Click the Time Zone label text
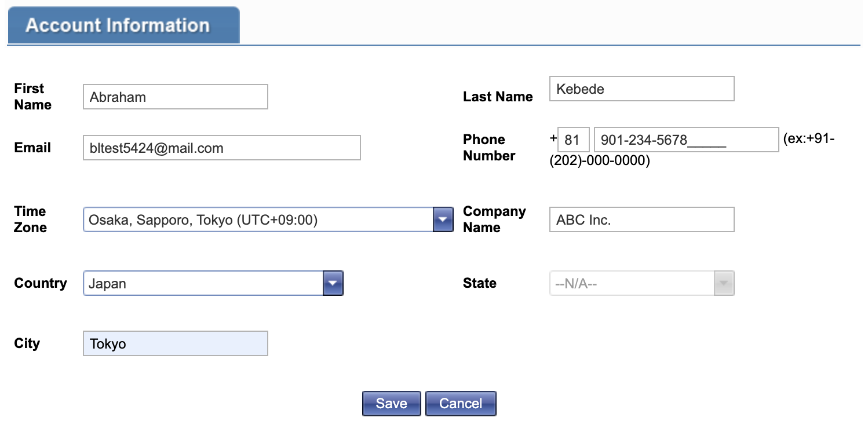868x425 pixels. pyautogui.click(x=30, y=219)
